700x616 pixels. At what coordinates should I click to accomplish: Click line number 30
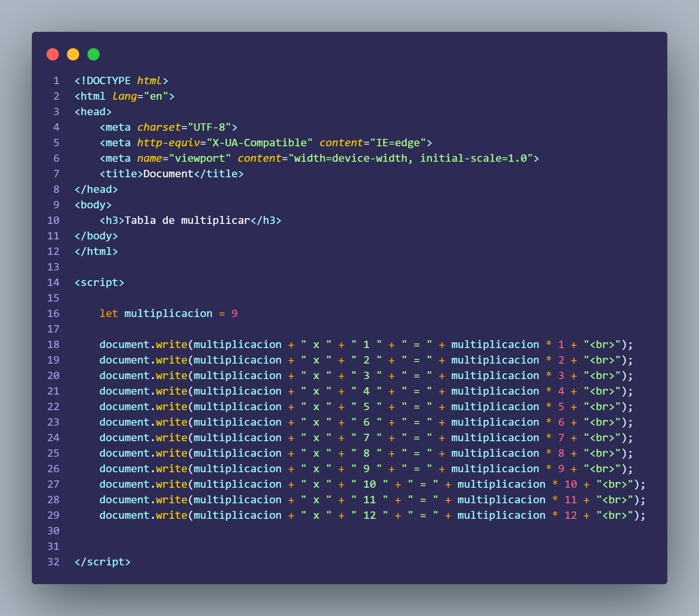pos(54,531)
